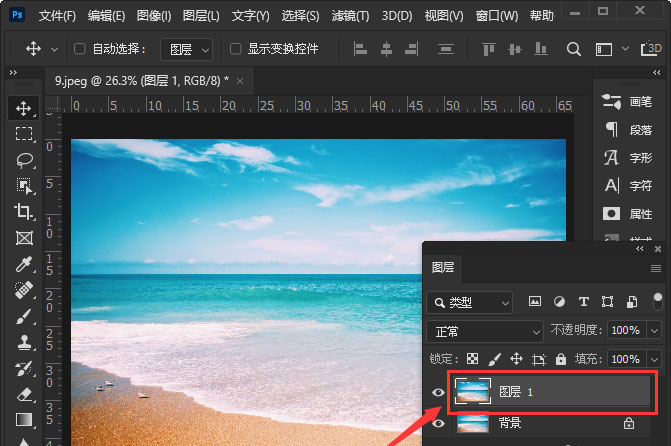Toggle lock image pixels brush icon
Image resolution: width=671 pixels, height=446 pixels.
pos(494,359)
